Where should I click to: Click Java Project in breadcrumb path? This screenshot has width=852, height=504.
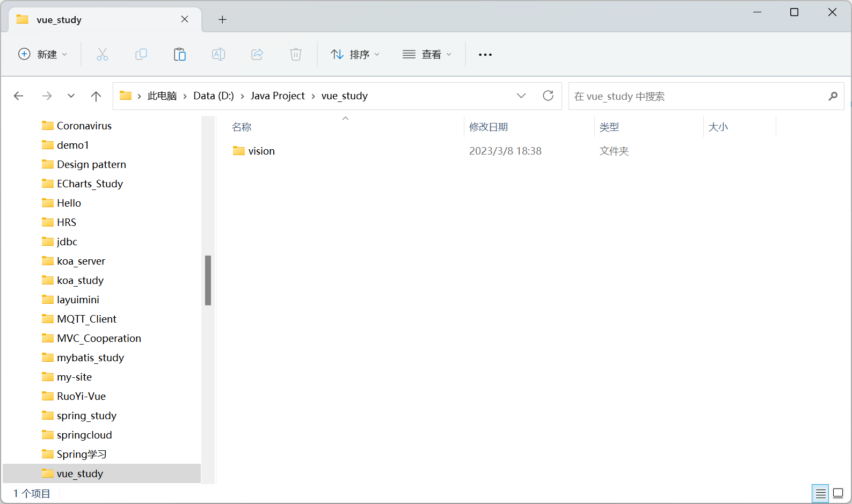tap(278, 96)
